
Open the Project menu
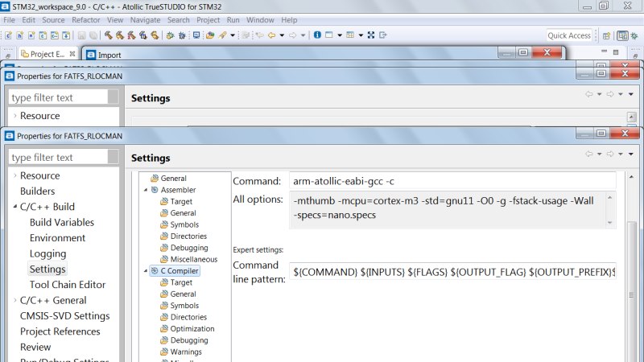208,19
